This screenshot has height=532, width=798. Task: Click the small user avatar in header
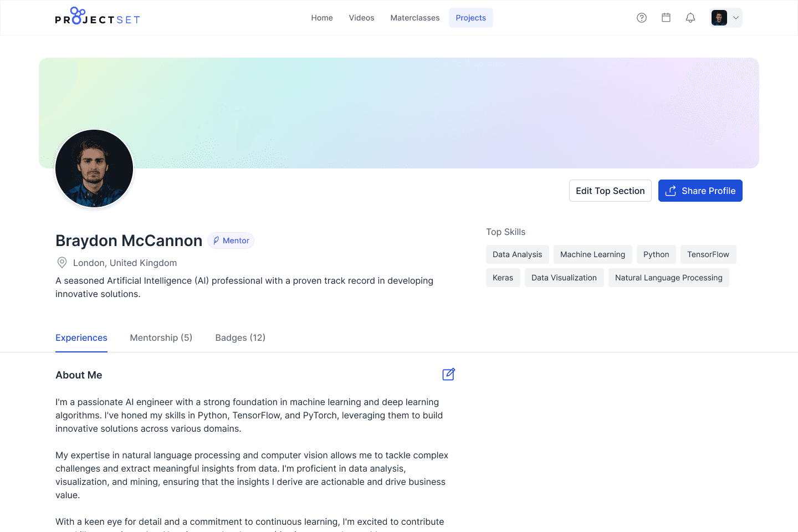click(x=719, y=18)
